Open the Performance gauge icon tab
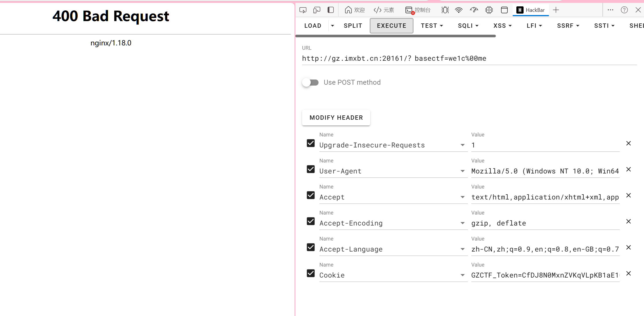 pyautogui.click(x=474, y=10)
